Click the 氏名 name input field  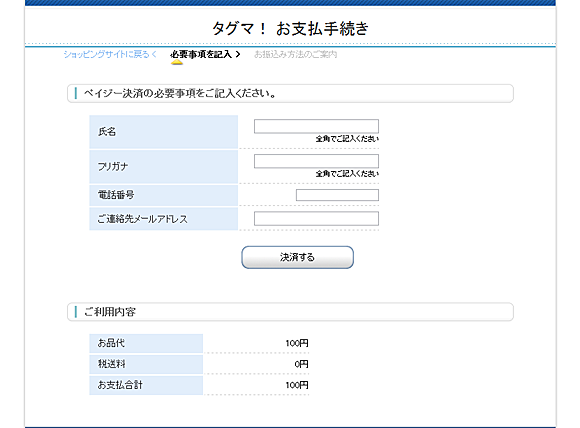tap(316, 126)
